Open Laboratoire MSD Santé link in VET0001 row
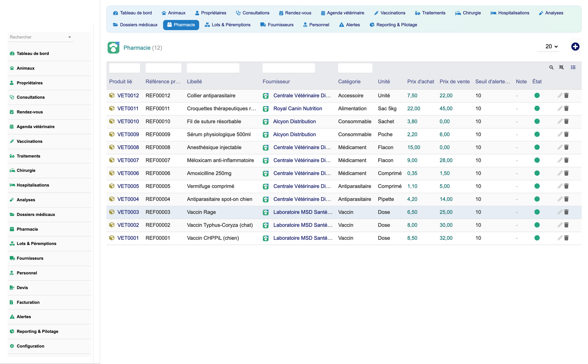The width and height of the screenshot is (588, 364). [303, 238]
